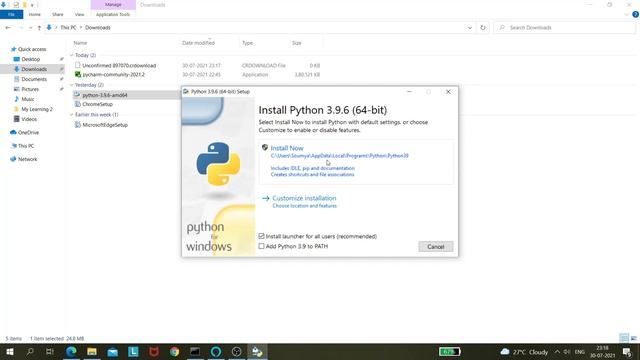The height and width of the screenshot is (360, 640).
Task: Go up one folder level arrow
Action: 39,27
